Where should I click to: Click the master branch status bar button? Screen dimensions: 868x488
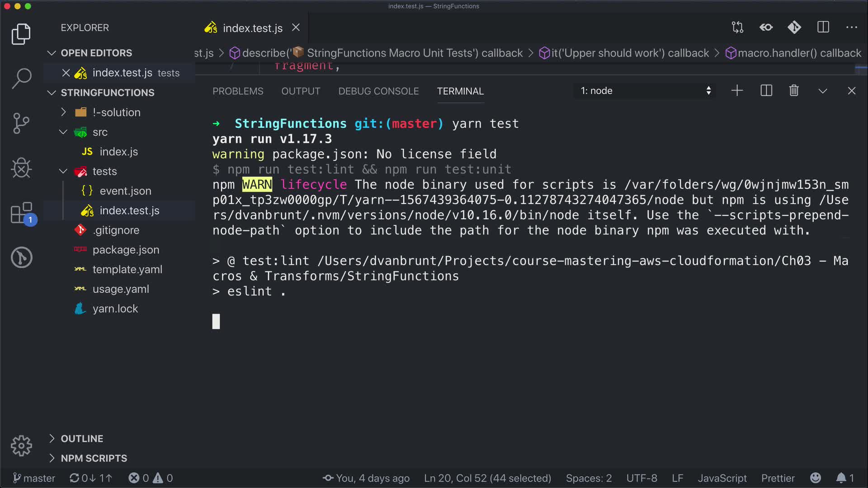click(x=34, y=478)
